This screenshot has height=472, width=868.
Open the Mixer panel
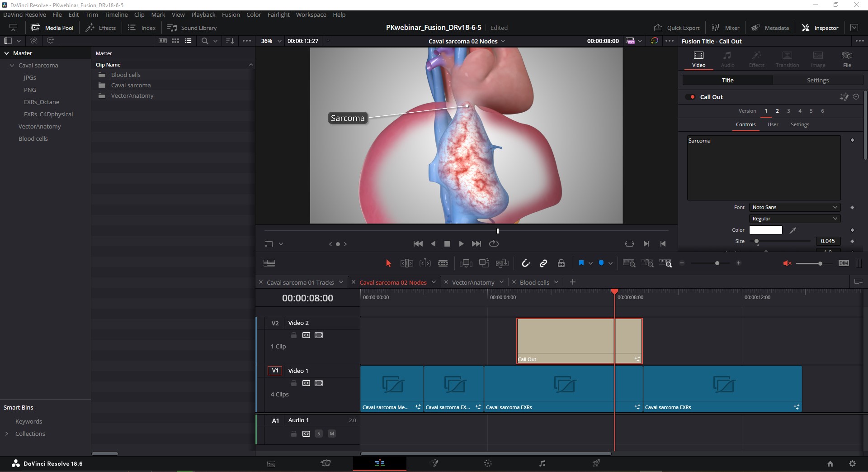(x=726, y=28)
